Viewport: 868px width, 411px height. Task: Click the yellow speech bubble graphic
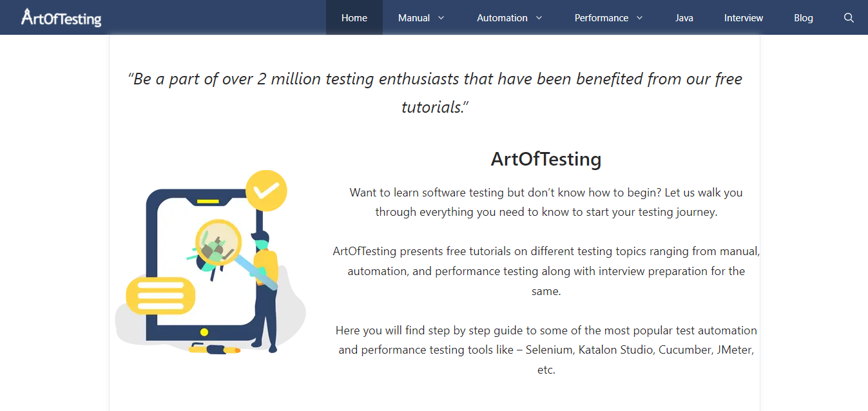pyautogui.click(x=160, y=296)
